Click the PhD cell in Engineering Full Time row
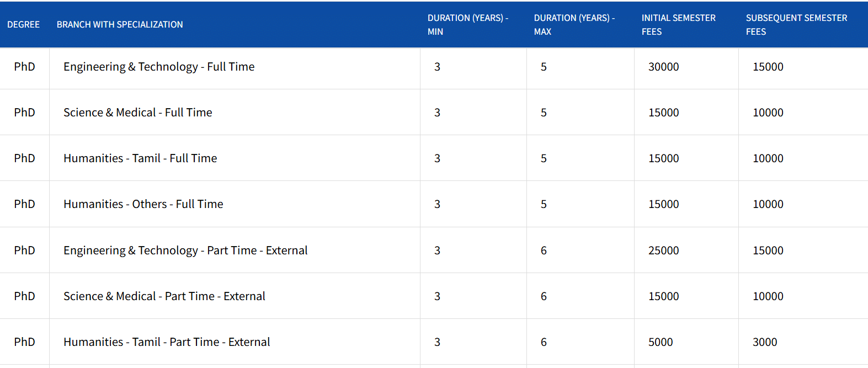The image size is (868, 368). pyautogui.click(x=24, y=67)
